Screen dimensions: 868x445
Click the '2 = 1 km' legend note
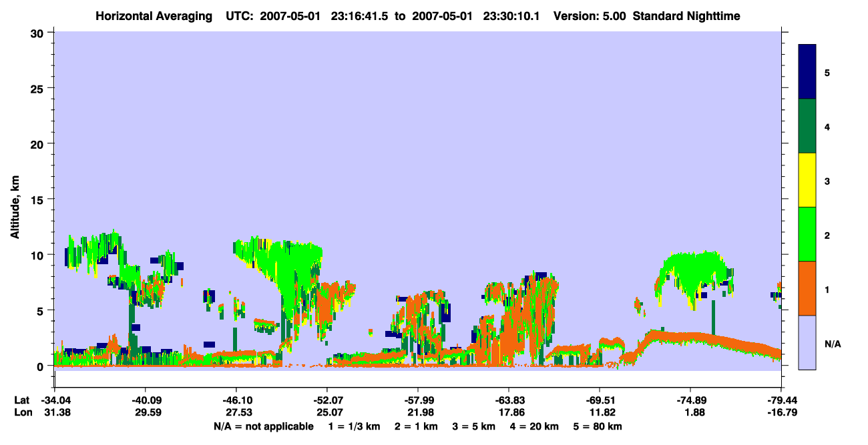click(416, 426)
